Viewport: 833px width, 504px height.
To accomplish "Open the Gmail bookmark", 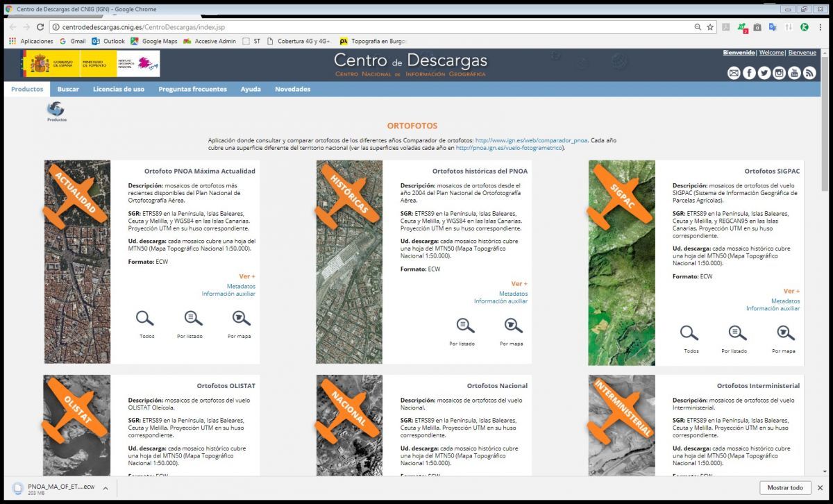I will pyautogui.click(x=72, y=41).
